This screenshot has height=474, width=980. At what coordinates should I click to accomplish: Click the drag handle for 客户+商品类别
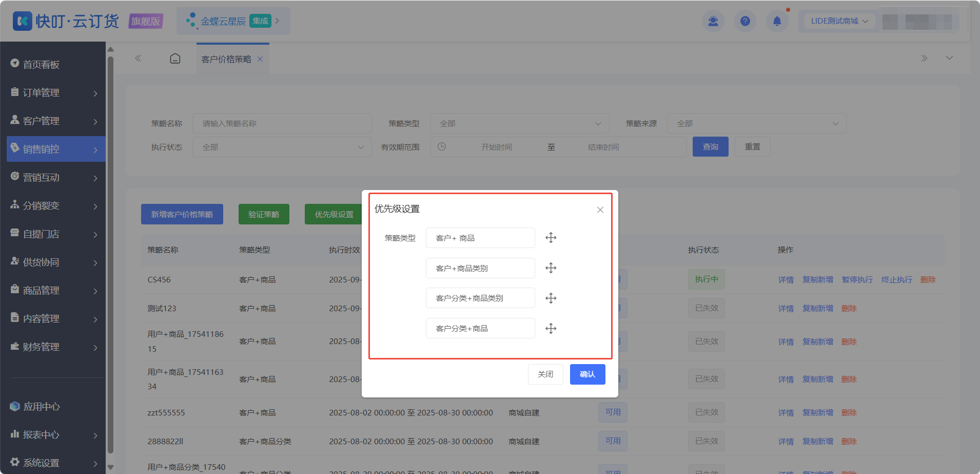click(551, 268)
